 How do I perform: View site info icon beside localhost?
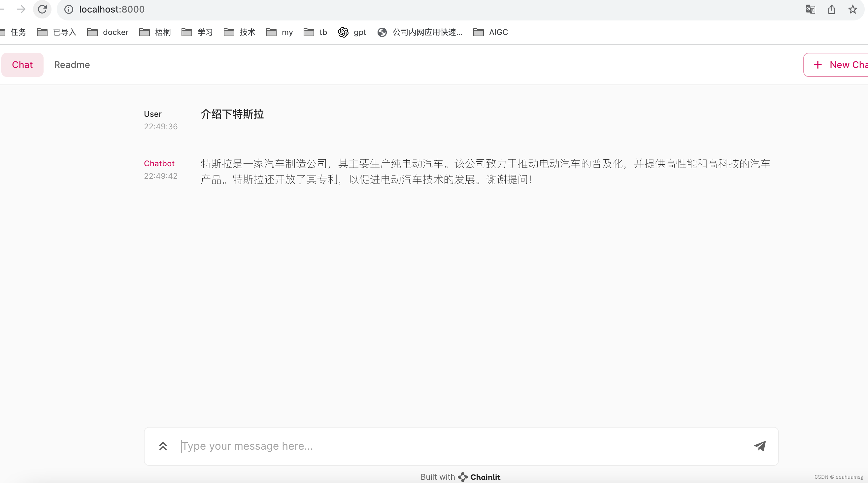pyautogui.click(x=69, y=10)
